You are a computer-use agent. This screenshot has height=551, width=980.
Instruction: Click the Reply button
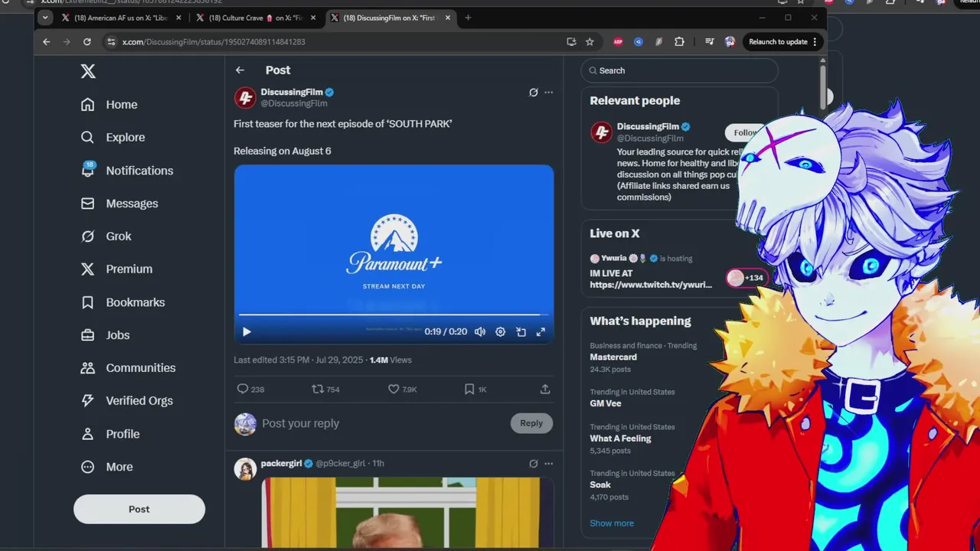[x=531, y=423]
